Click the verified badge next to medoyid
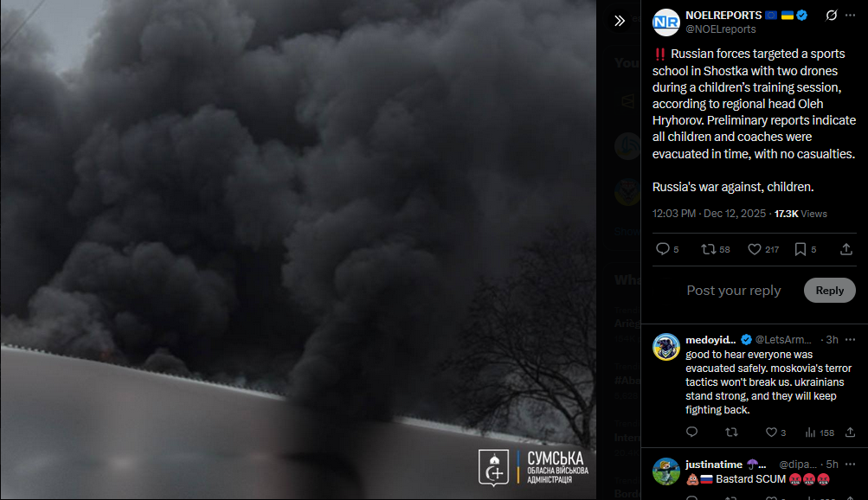This screenshot has height=500, width=868. click(x=746, y=340)
